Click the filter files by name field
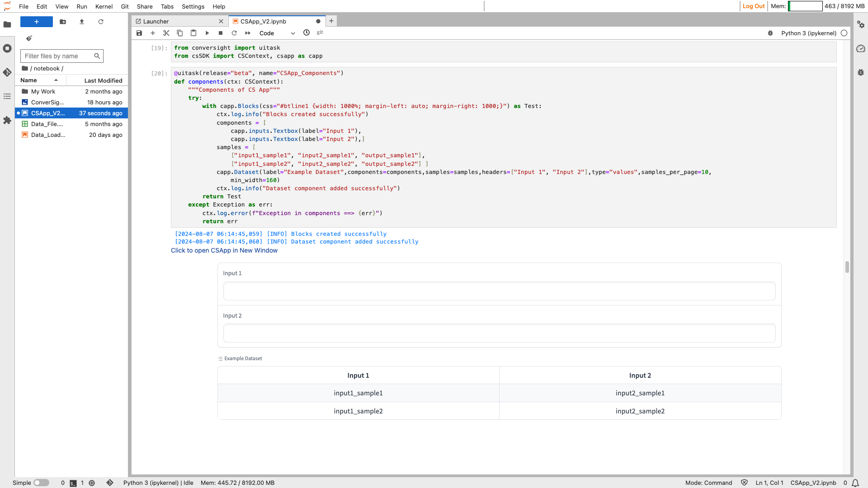 tap(62, 56)
